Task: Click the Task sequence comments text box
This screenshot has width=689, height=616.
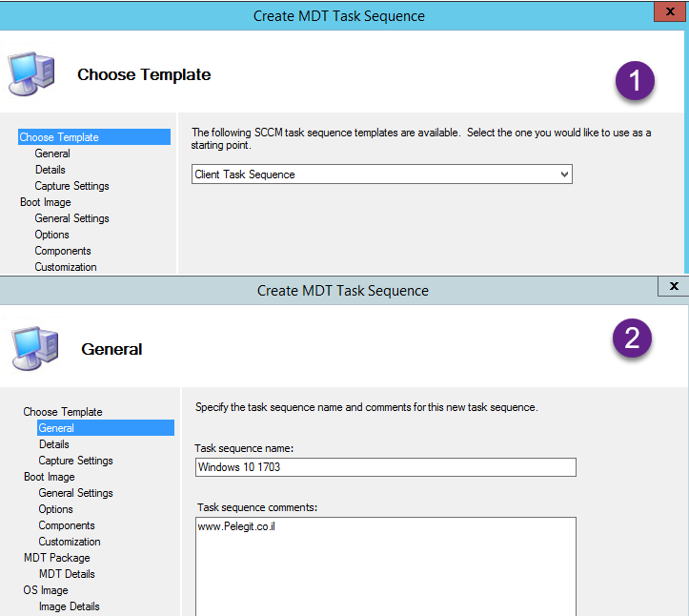Action: pos(385,566)
